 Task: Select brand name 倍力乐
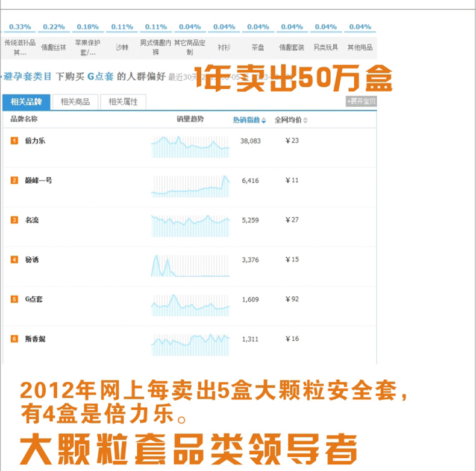(35, 141)
